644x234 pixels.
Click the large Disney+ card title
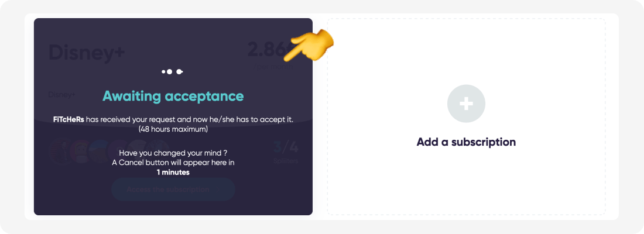(86, 53)
